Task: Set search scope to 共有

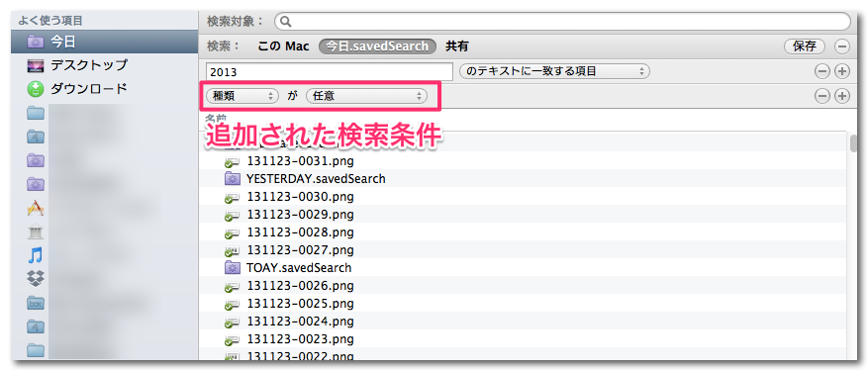Action: pos(456,46)
